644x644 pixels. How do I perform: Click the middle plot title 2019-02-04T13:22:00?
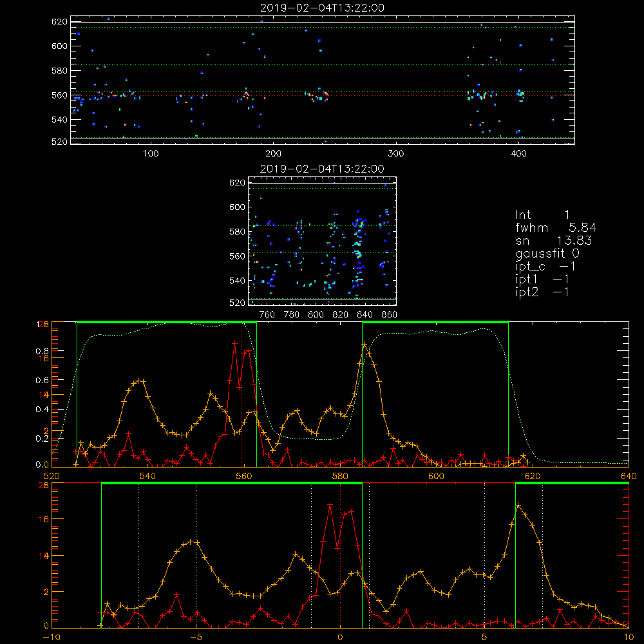pyautogui.click(x=322, y=169)
